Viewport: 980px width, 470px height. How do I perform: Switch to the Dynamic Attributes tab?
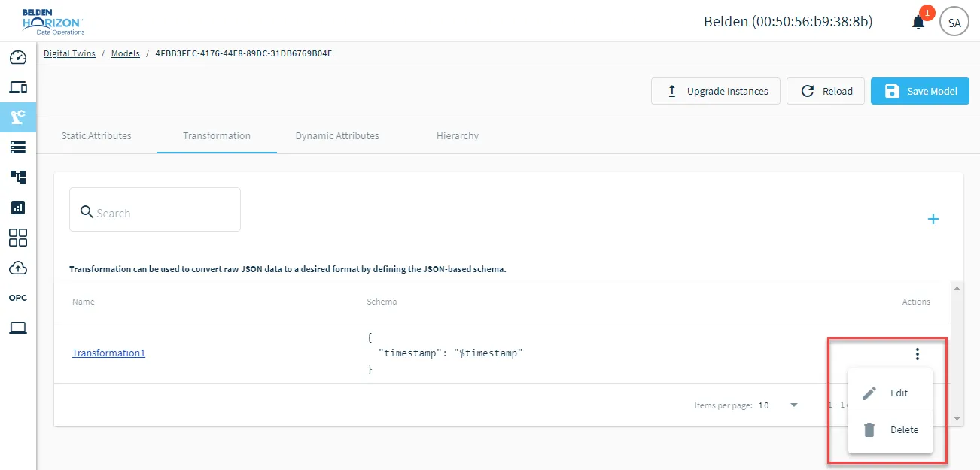click(337, 136)
